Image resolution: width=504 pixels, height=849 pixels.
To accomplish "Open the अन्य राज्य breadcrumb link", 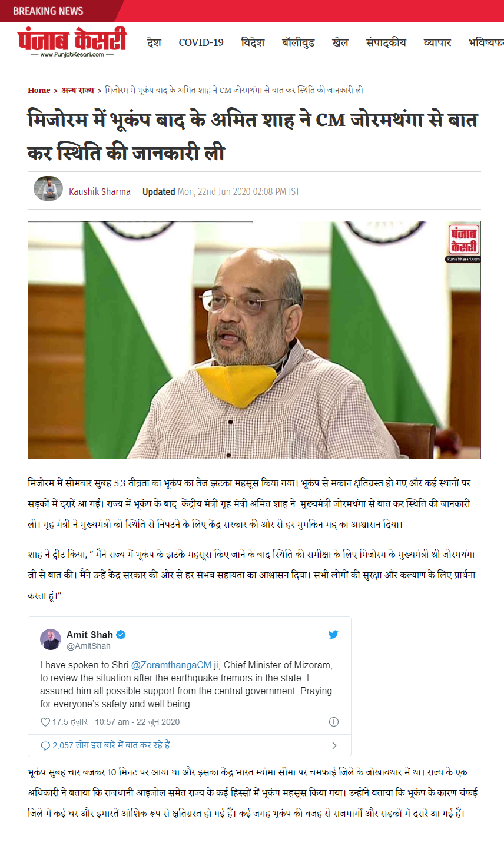I will [x=78, y=90].
